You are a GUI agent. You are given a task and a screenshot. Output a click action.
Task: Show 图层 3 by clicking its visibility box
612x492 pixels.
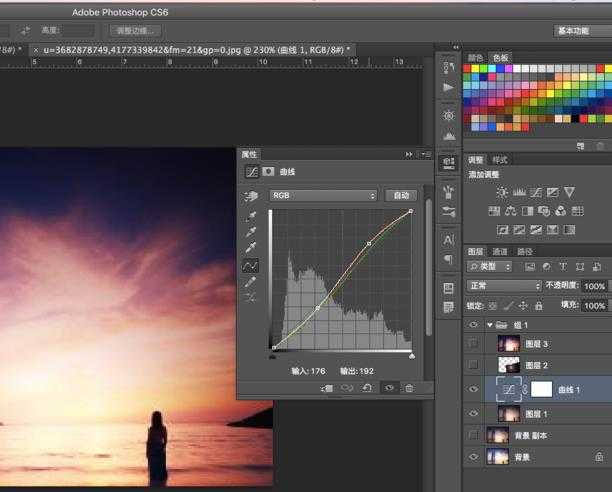[x=473, y=344]
